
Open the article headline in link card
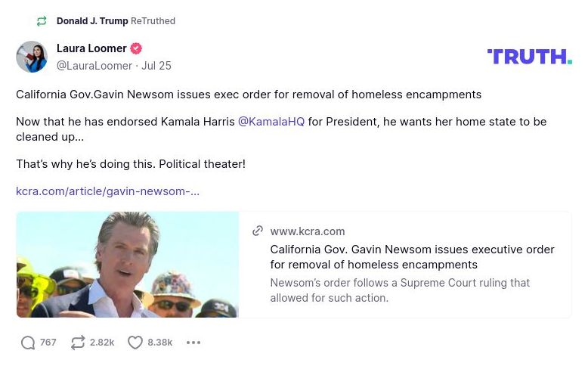click(x=412, y=257)
